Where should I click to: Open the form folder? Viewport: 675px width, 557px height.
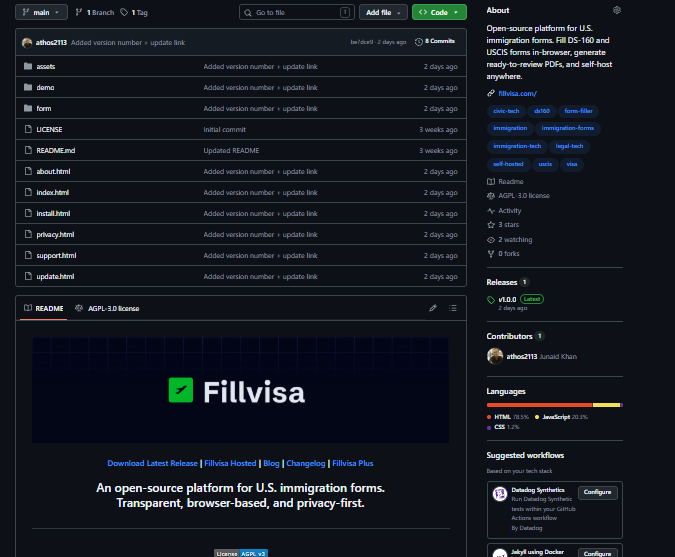44,108
